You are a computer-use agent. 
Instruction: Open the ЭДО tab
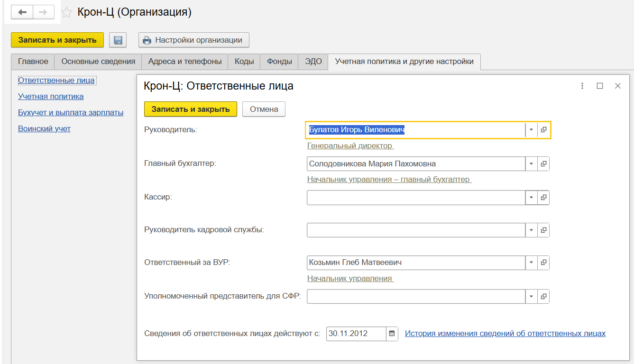tap(313, 61)
